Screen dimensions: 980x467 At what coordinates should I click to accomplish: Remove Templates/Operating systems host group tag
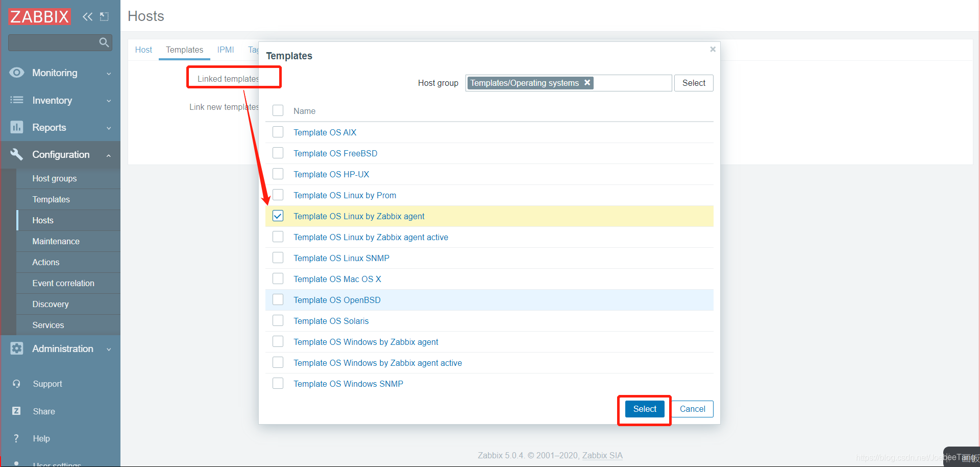pyautogui.click(x=587, y=83)
